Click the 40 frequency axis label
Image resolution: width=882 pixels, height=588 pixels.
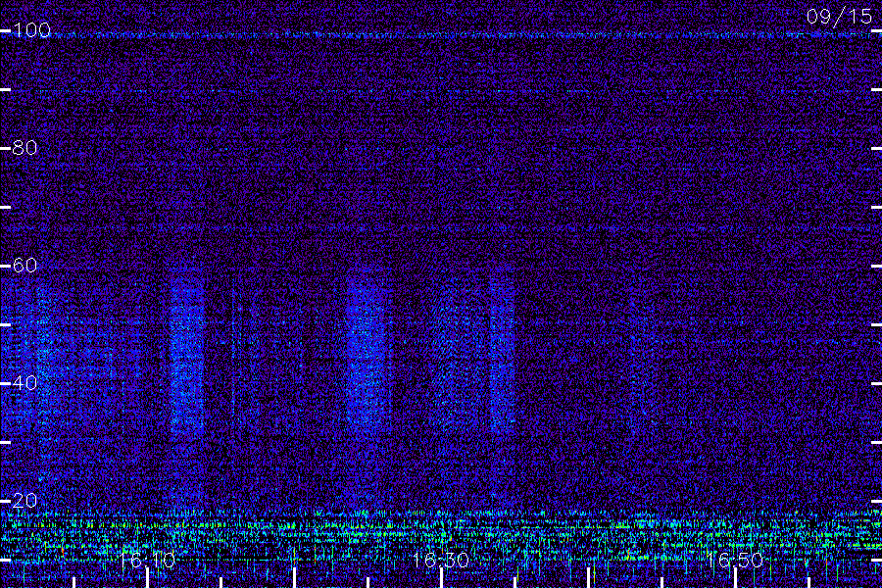pyautogui.click(x=24, y=382)
